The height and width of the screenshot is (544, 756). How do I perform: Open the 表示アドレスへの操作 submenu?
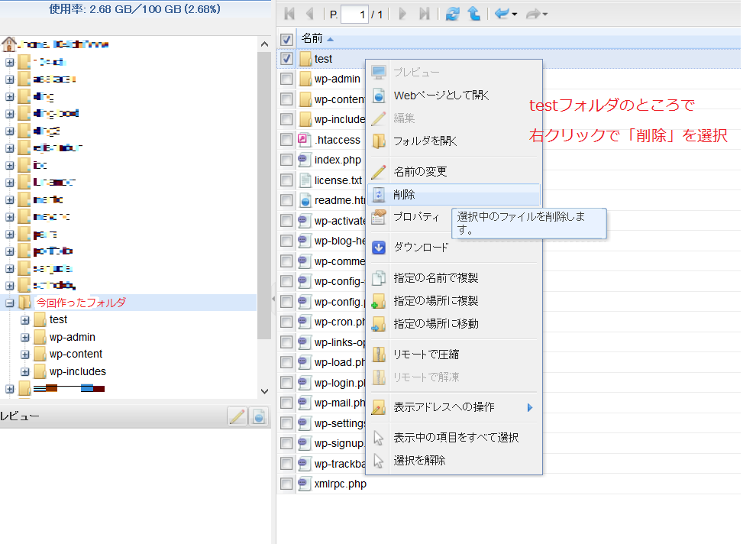pyautogui.click(x=444, y=407)
